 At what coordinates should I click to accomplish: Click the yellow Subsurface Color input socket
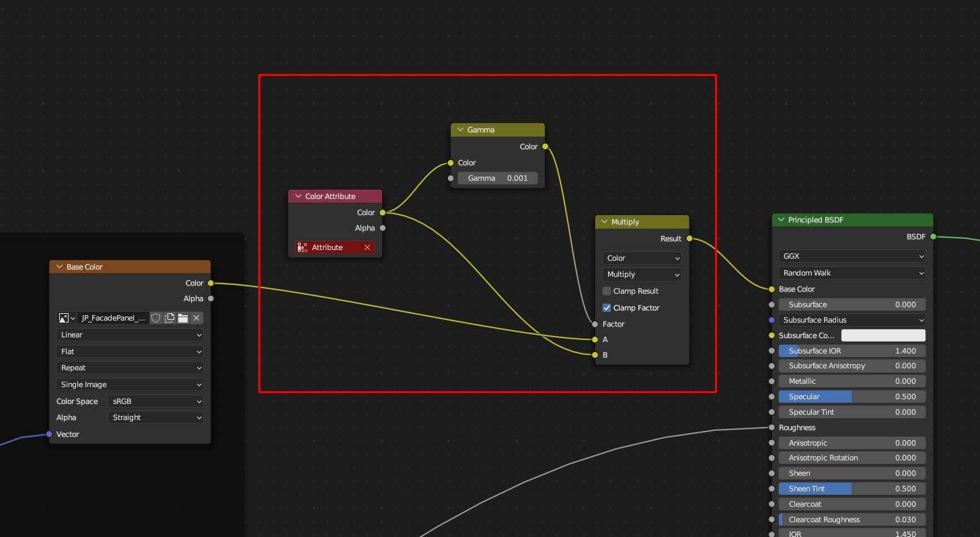pos(771,335)
